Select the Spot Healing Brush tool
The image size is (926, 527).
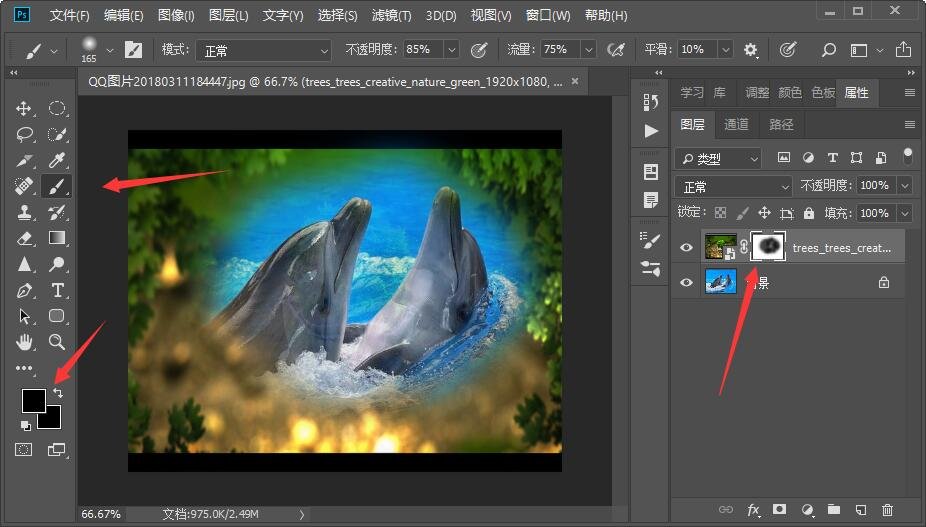click(24, 187)
